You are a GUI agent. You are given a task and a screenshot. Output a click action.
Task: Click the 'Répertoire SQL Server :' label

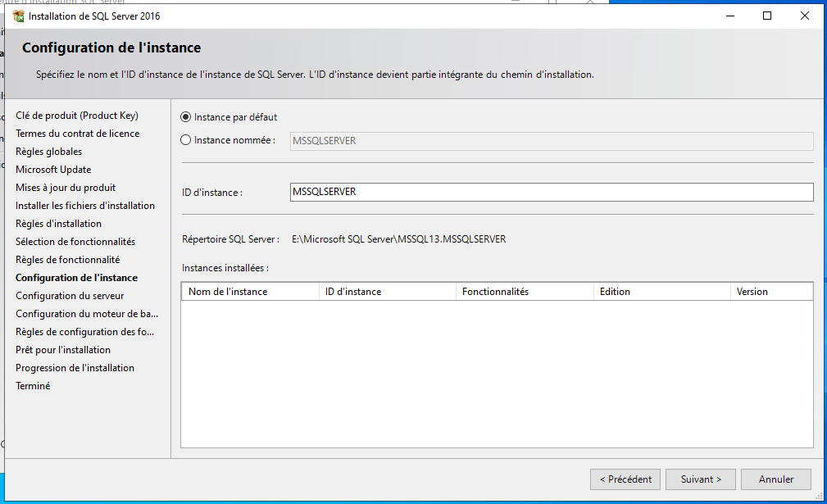[230, 238]
